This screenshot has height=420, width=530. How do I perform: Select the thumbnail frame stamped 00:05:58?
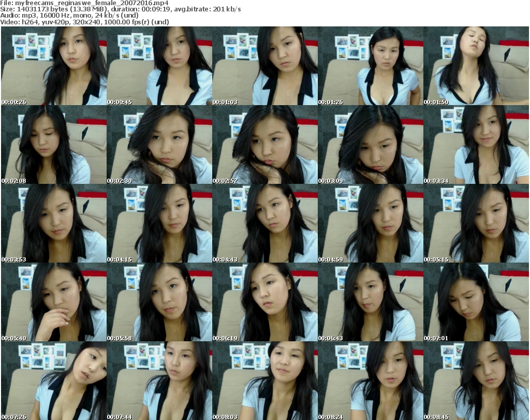point(159,302)
